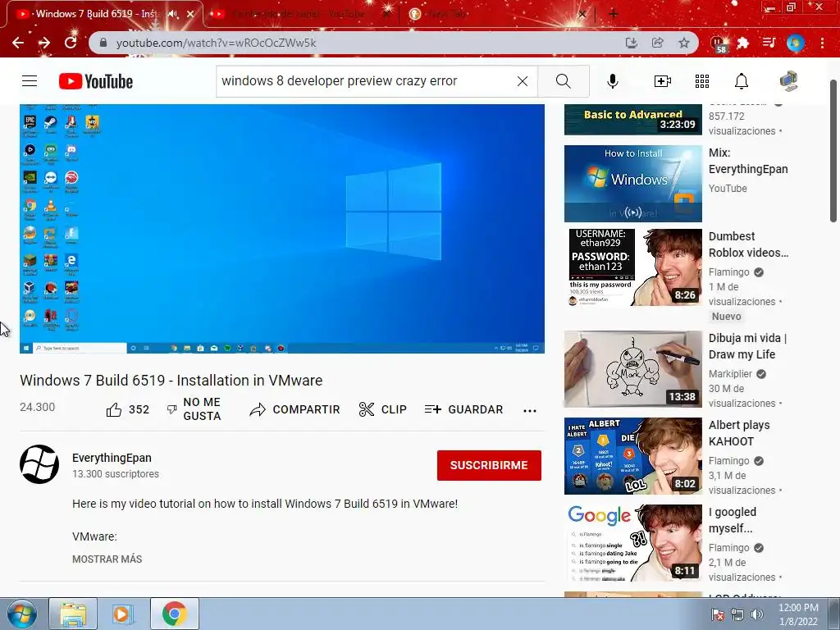Go to the YouTube home logo

pyautogui.click(x=96, y=81)
